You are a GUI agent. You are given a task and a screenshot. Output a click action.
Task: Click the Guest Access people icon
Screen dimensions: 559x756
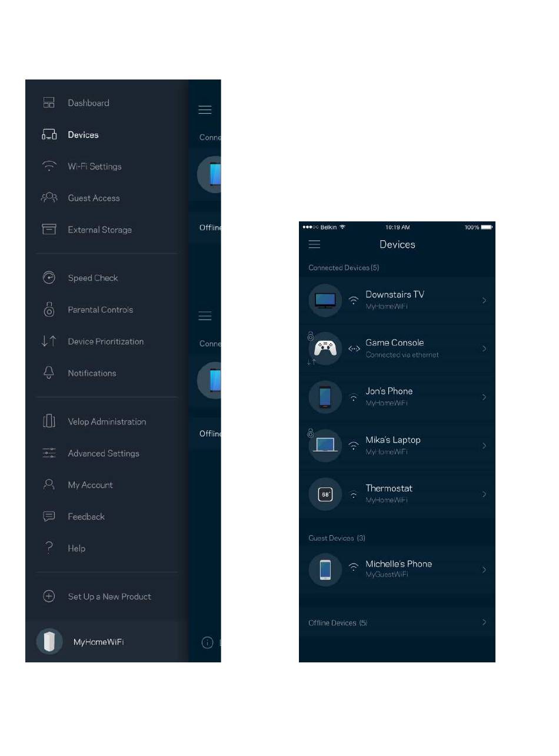pos(49,198)
